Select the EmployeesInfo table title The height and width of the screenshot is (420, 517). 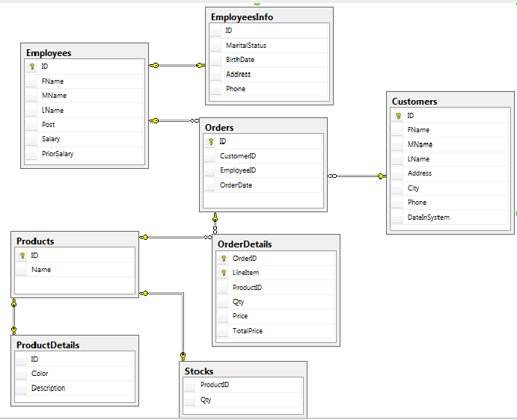tap(242, 17)
